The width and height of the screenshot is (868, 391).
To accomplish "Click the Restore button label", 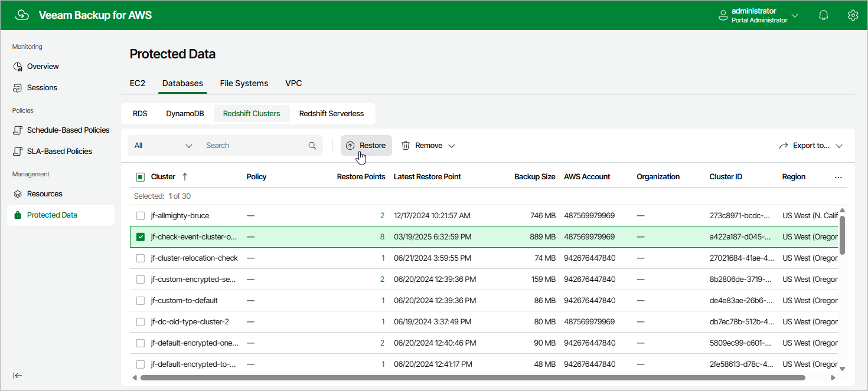I will click(x=373, y=146).
